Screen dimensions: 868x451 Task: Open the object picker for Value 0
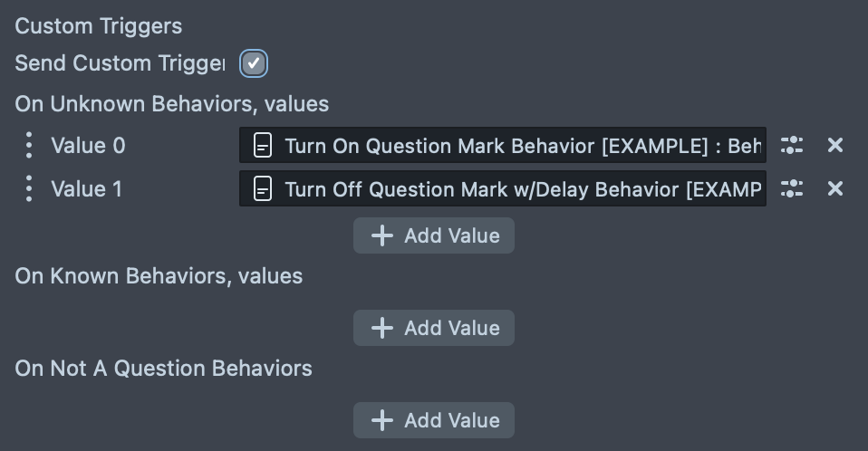coord(792,145)
